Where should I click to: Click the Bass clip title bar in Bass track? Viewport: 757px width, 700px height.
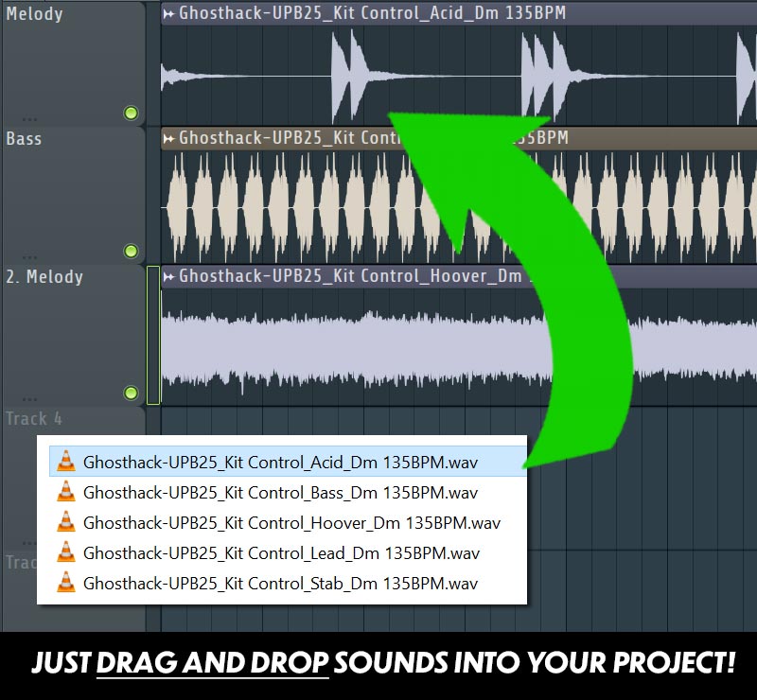pyautogui.click(x=459, y=138)
